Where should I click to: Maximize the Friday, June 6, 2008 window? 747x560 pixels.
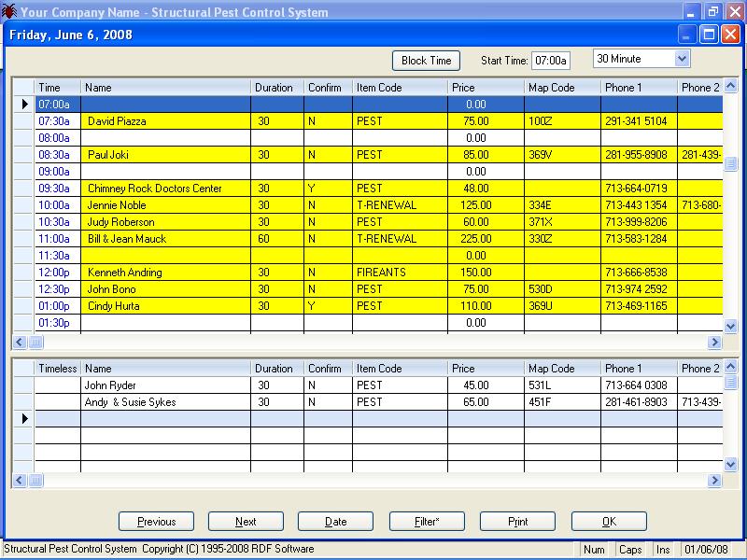(709, 35)
